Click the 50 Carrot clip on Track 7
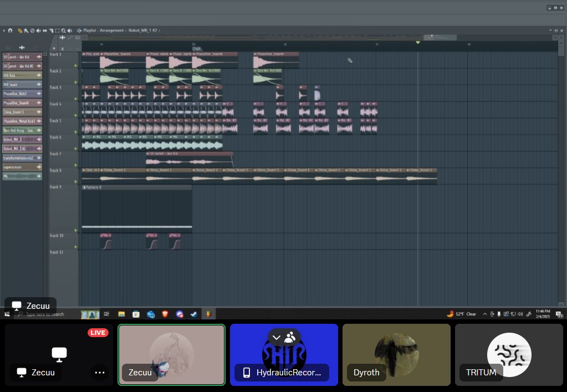This screenshot has height=392, width=567. point(190,160)
